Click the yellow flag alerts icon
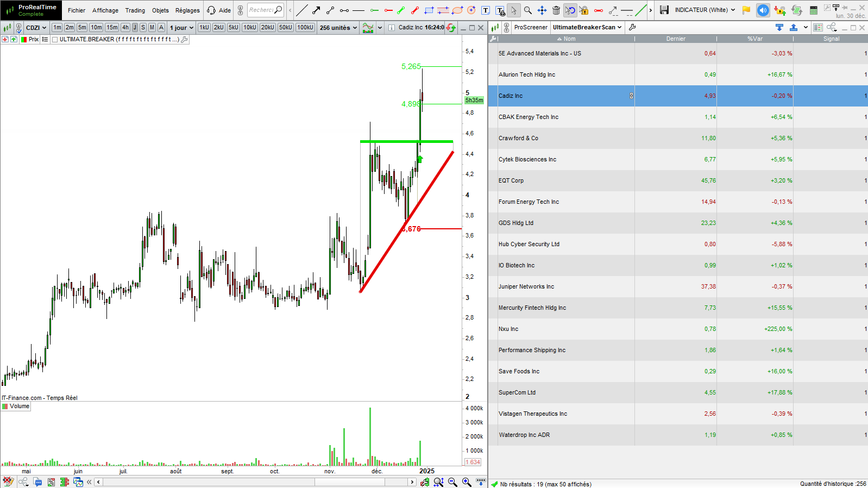This screenshot has width=868, height=488. [746, 10]
